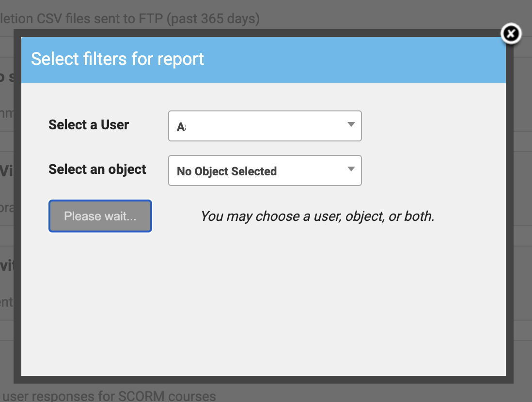Image resolution: width=532 pixels, height=402 pixels.
Task: Close the filter dialog with the X icon
Action: [x=511, y=33]
